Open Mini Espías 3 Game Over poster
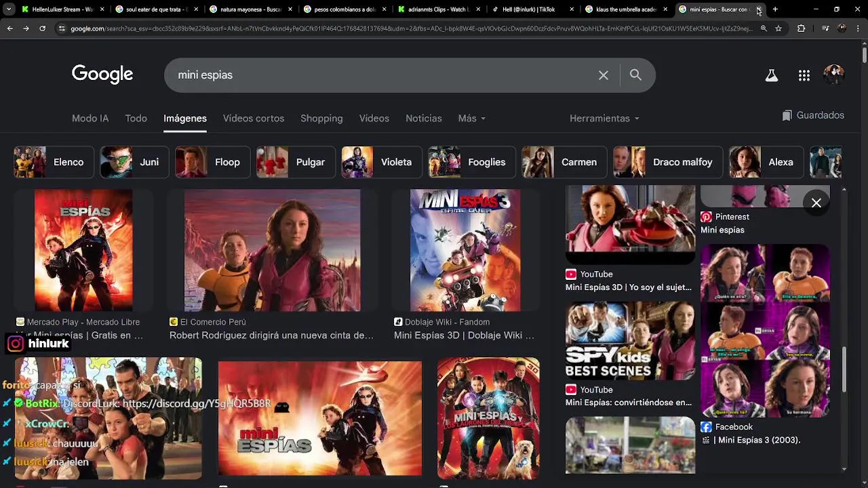 tap(465, 250)
